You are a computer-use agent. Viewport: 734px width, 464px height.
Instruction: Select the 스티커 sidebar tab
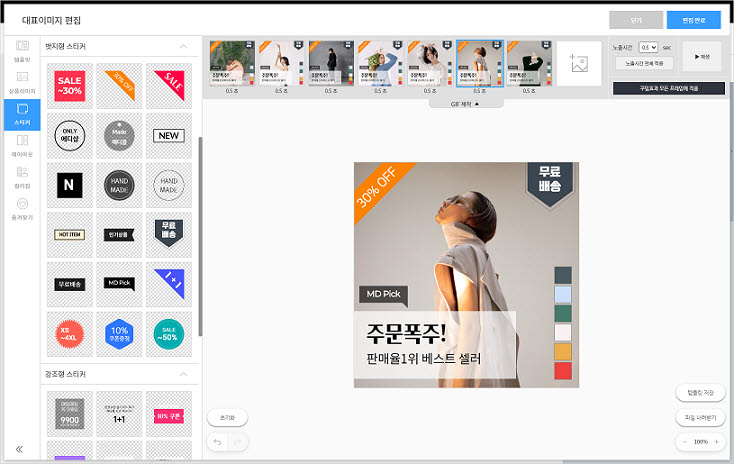click(22, 115)
